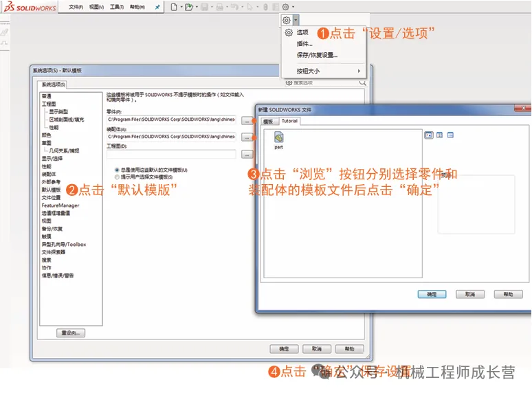Select 几何关系/捕捉 in the options tree
This screenshot has height=393, width=532.
(64, 151)
